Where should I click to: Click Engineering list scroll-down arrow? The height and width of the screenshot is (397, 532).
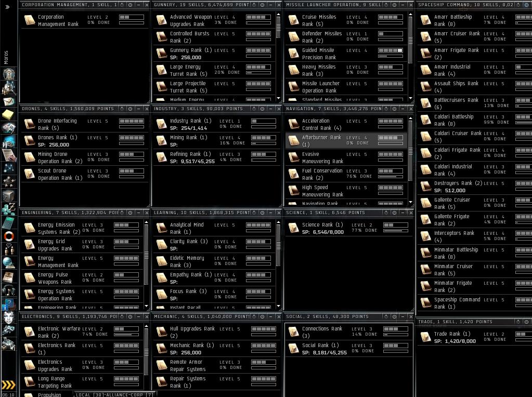click(x=146, y=306)
